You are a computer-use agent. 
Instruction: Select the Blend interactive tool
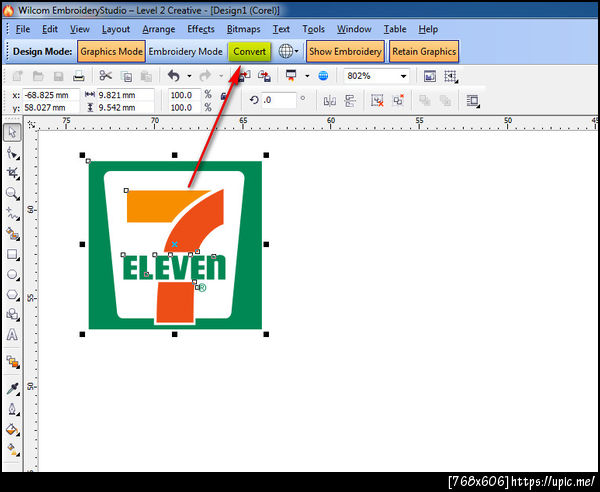[12, 362]
